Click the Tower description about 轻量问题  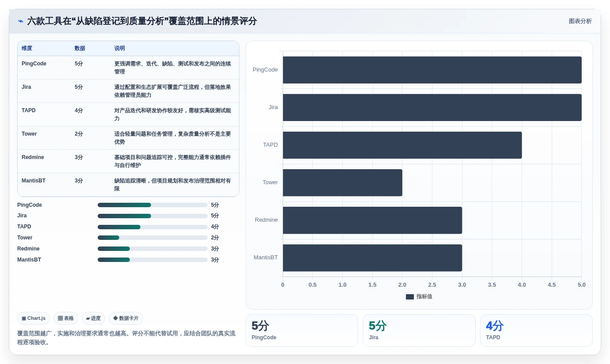173,138
